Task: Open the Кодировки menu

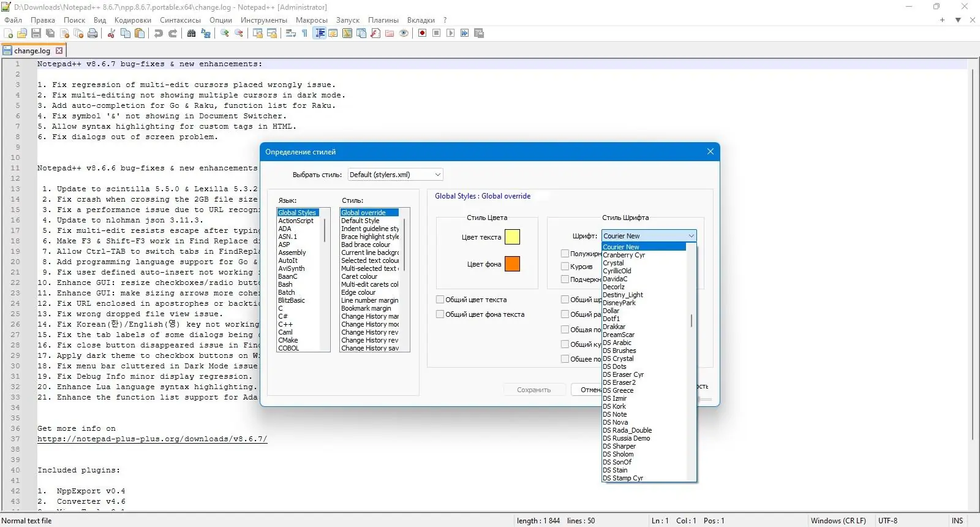Action: [x=132, y=20]
